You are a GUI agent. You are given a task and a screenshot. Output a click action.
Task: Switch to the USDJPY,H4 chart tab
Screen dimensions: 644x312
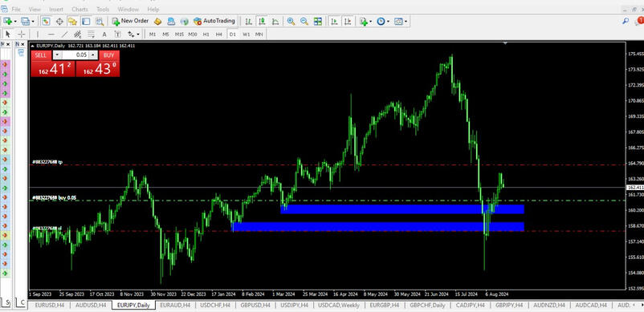point(295,305)
